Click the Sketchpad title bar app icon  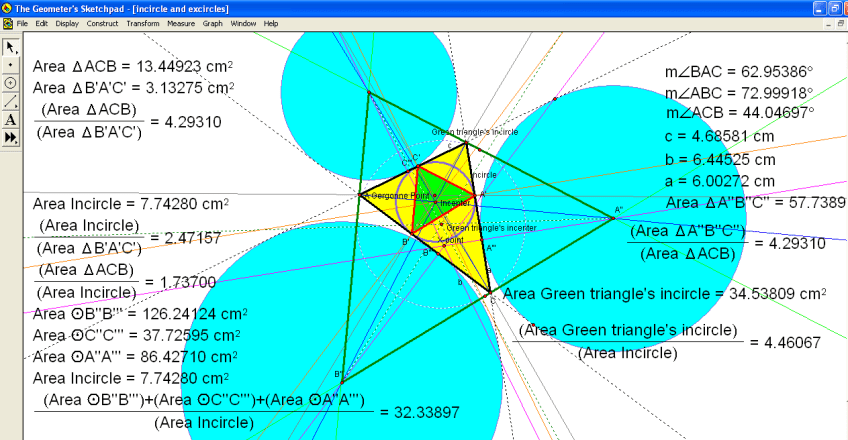tap(7, 7)
